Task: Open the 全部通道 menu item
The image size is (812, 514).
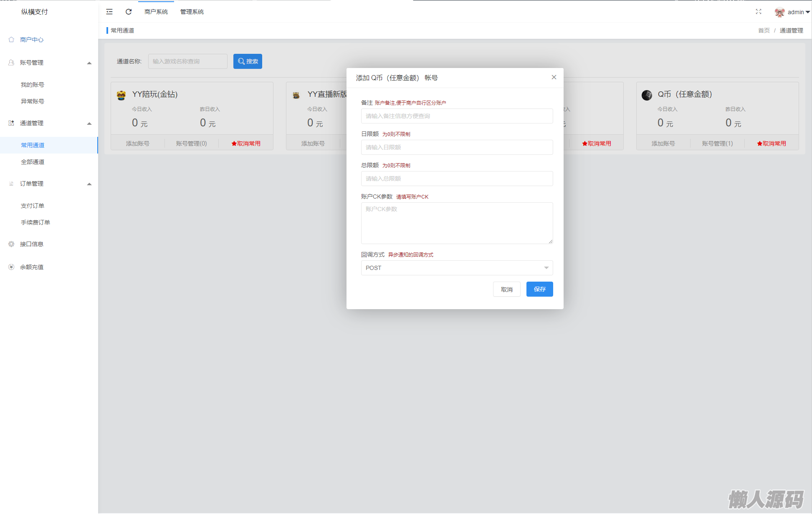Action: [33, 162]
